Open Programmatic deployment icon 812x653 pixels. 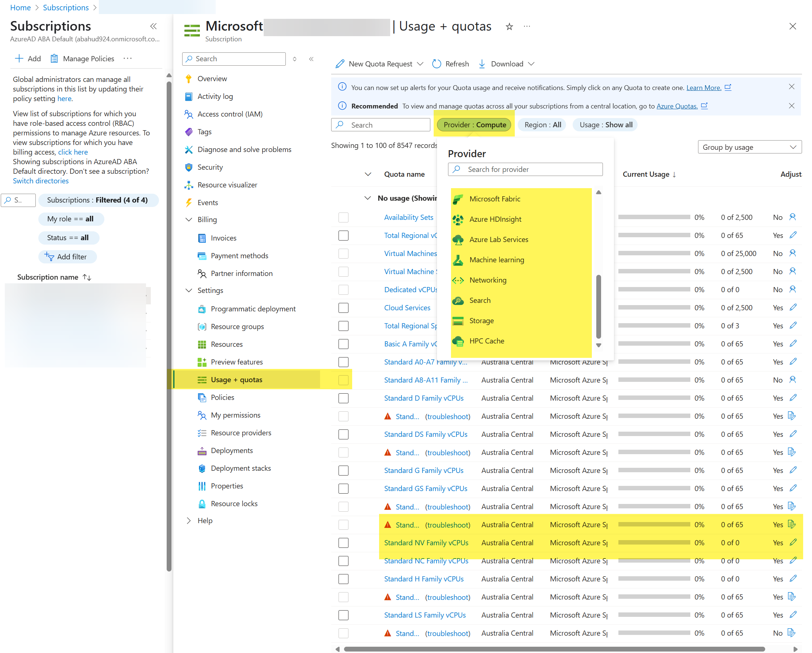(x=202, y=309)
